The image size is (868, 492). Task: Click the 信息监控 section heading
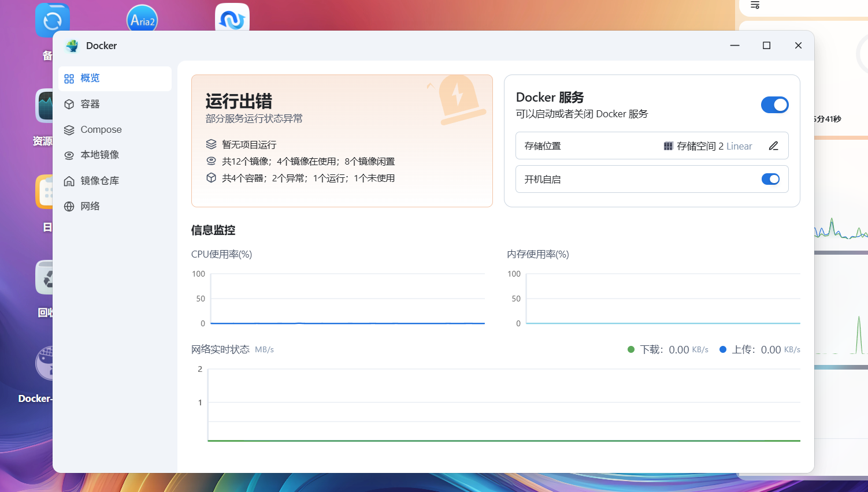click(213, 230)
